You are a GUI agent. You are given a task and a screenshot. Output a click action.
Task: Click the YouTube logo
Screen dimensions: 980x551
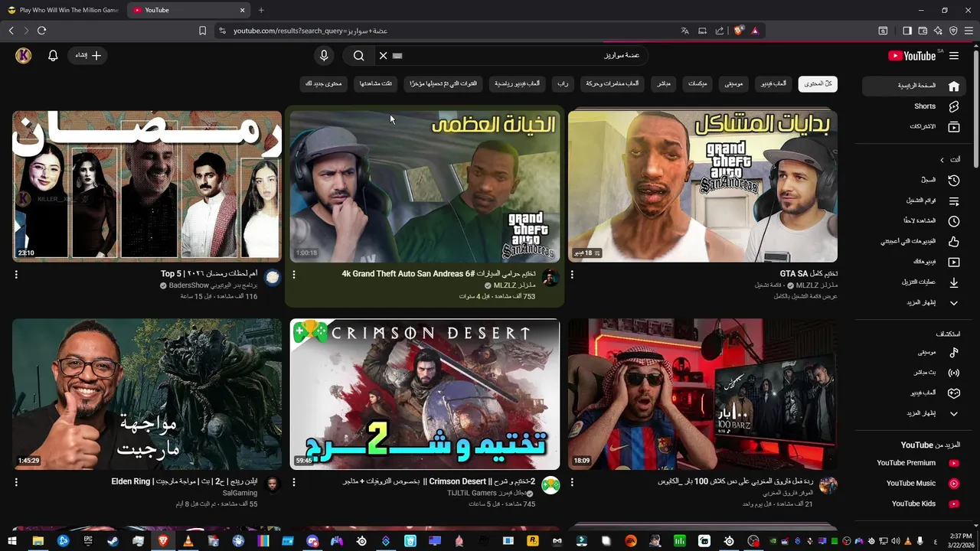[x=912, y=56]
